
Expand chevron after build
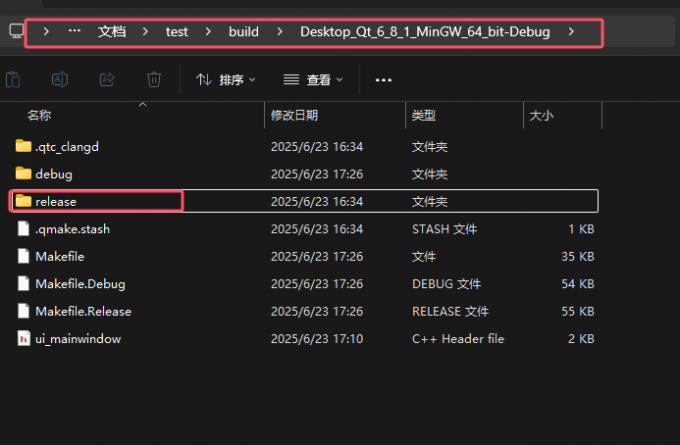(x=280, y=31)
